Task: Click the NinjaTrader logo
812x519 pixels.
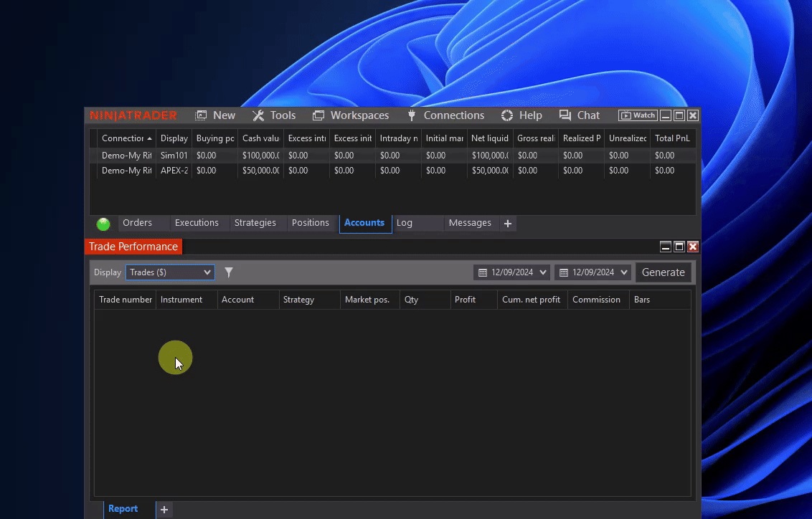Action: (133, 115)
